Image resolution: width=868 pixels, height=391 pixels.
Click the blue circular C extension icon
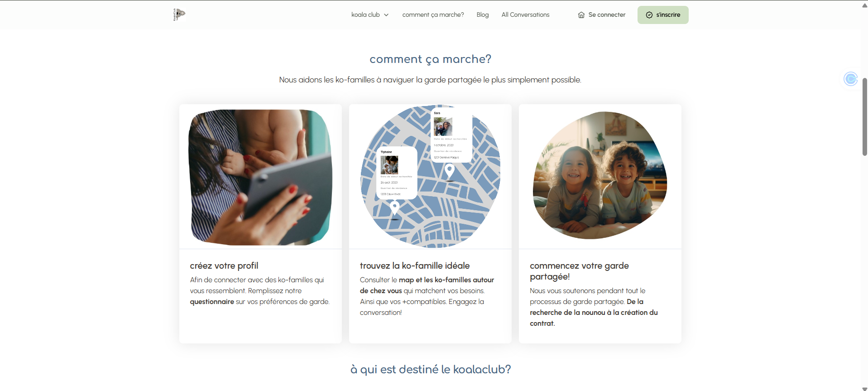pos(851,79)
